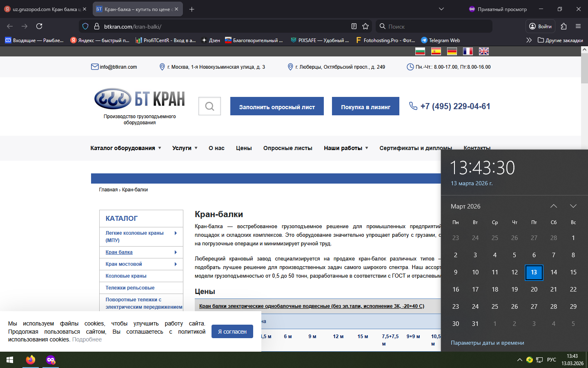The image size is (588, 368).
Task: Open a new browser tab
Action: [x=192, y=9]
